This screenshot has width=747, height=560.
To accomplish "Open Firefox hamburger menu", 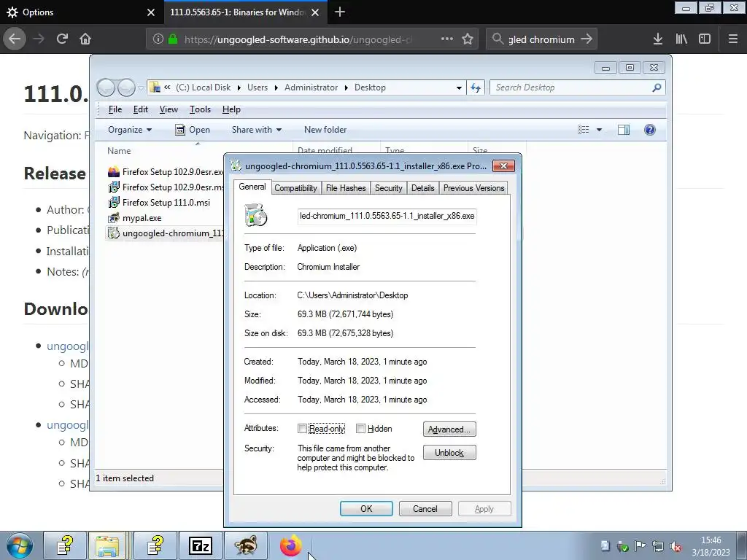I will click(733, 39).
